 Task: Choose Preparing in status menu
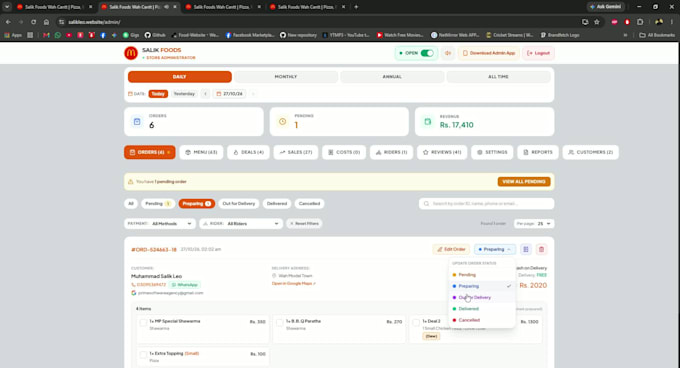tap(482, 286)
